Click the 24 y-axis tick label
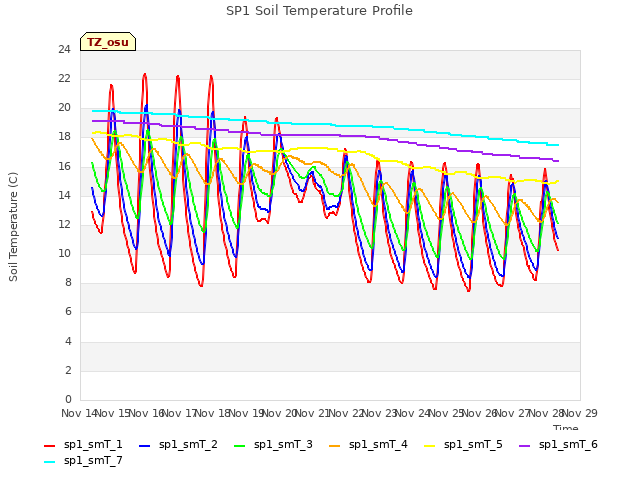Image resolution: width=640 pixels, height=480 pixels. point(64,49)
